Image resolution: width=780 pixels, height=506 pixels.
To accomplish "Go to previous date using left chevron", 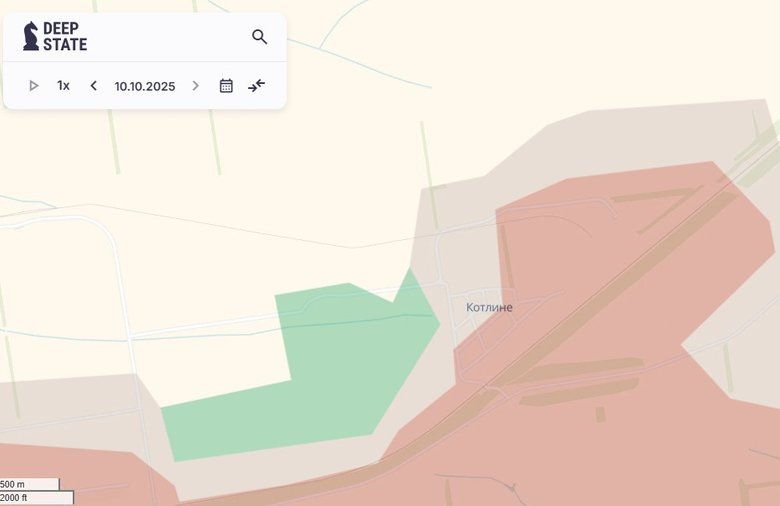I will pos(94,86).
